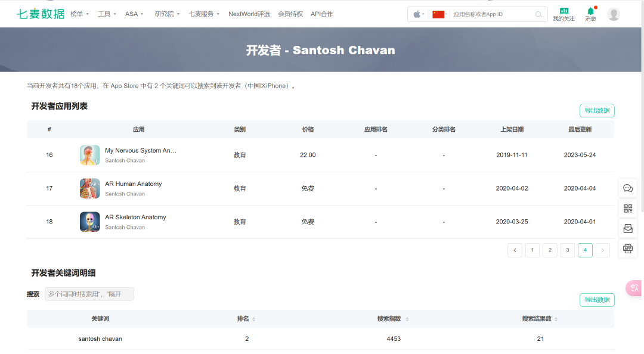Click the 七麦数据 logo
Image resolution: width=644 pixels, height=354 pixels.
point(41,14)
